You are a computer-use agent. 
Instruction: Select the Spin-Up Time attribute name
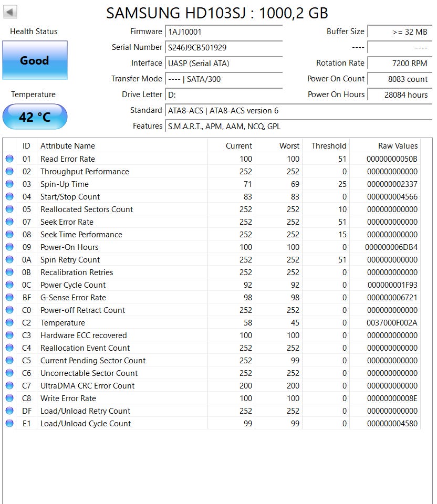coord(64,184)
